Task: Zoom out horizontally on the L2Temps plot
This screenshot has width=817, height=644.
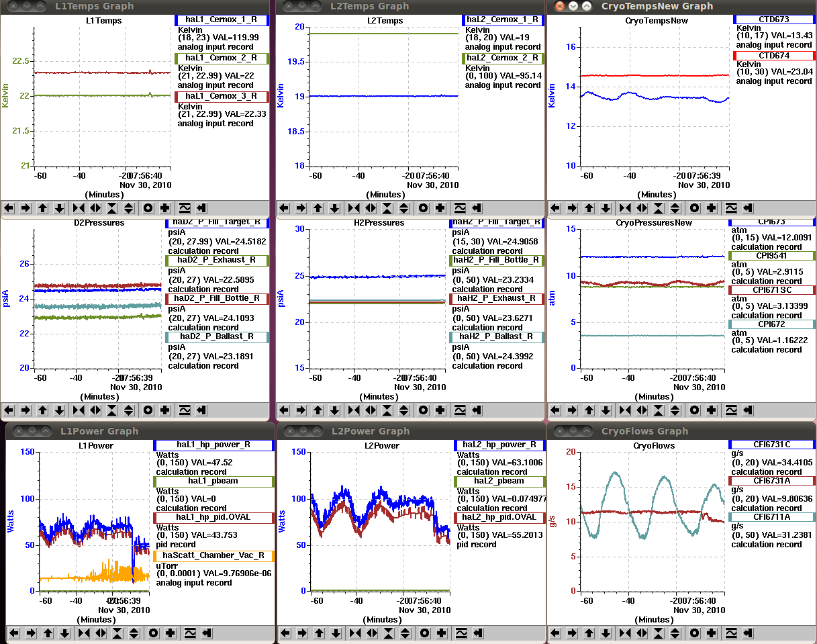Action: (371, 208)
